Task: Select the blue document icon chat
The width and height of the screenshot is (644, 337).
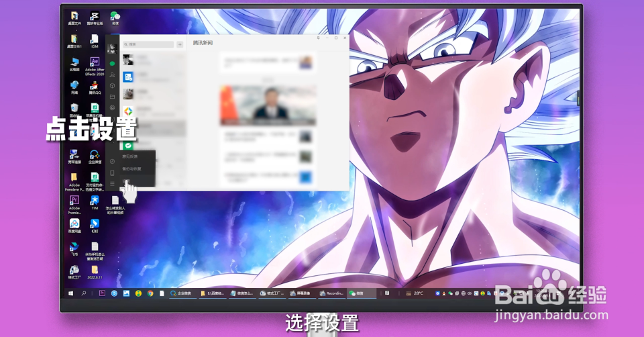Action: click(x=153, y=77)
